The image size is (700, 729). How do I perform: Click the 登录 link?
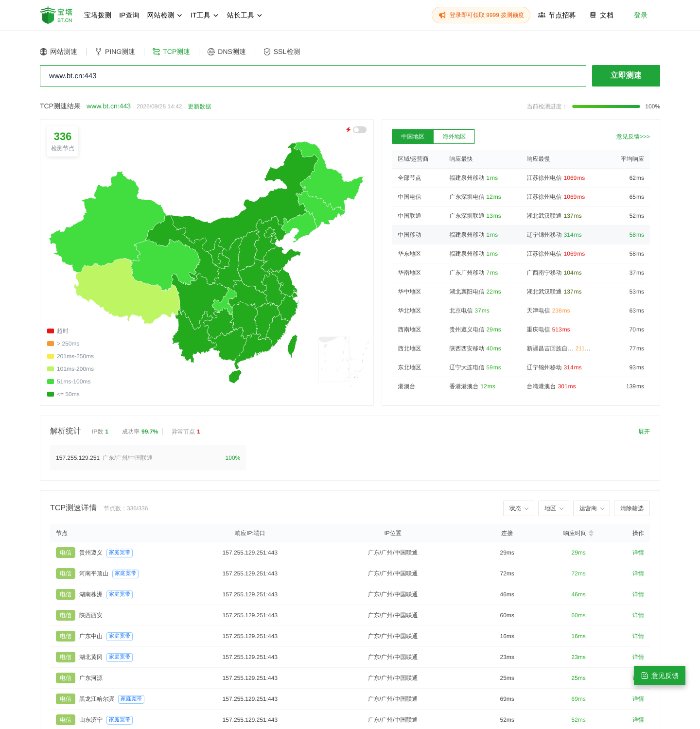[x=641, y=16]
